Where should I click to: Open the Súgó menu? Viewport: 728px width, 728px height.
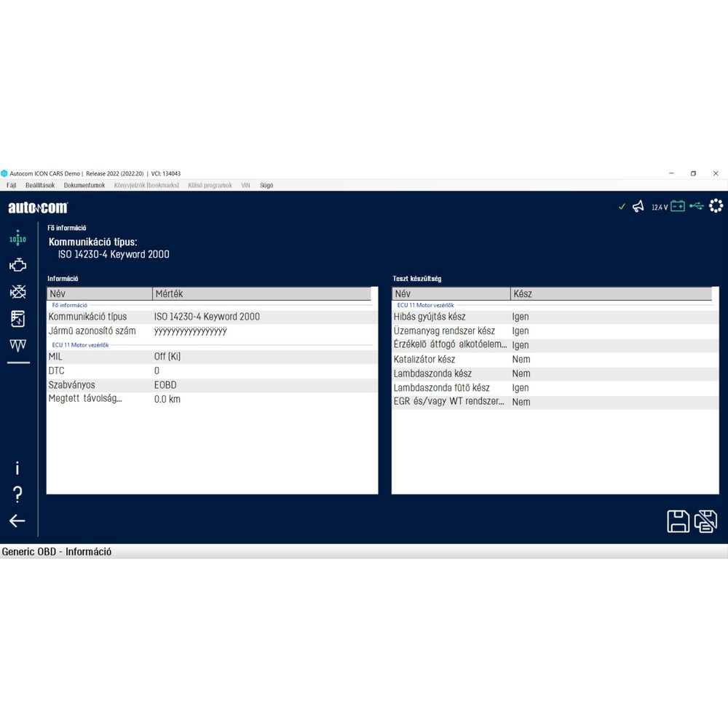point(266,186)
